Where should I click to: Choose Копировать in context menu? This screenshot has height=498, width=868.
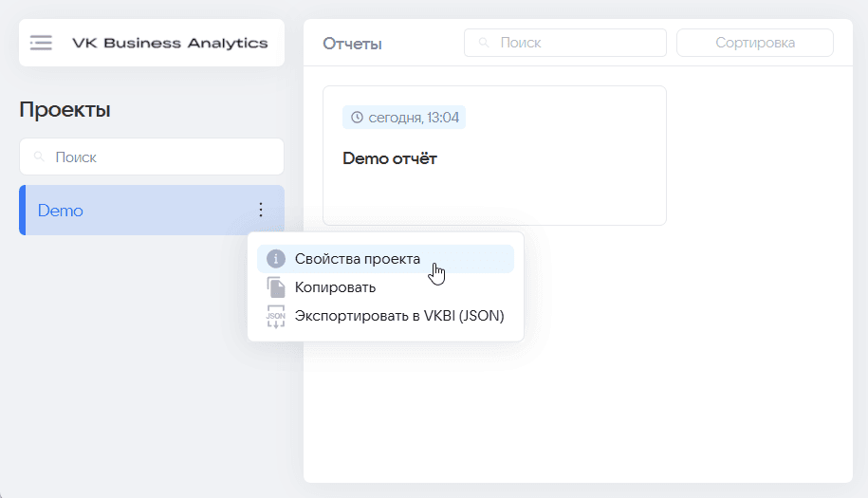click(385, 287)
